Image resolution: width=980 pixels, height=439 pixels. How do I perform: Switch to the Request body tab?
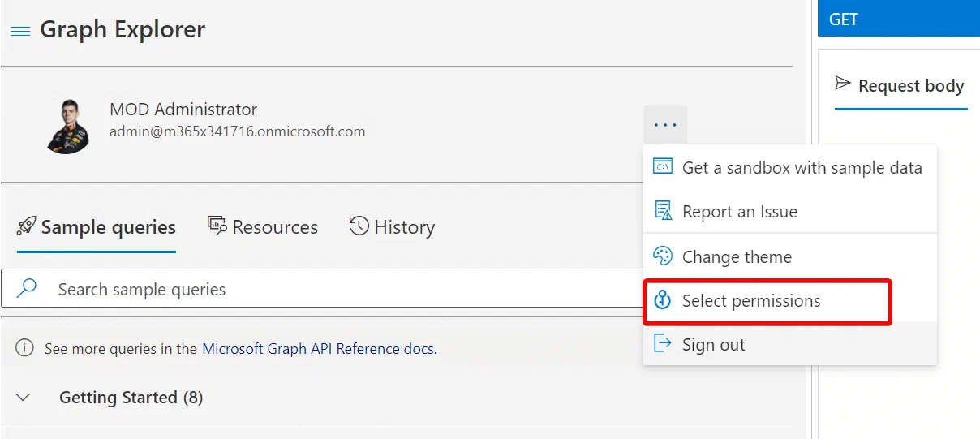901,86
